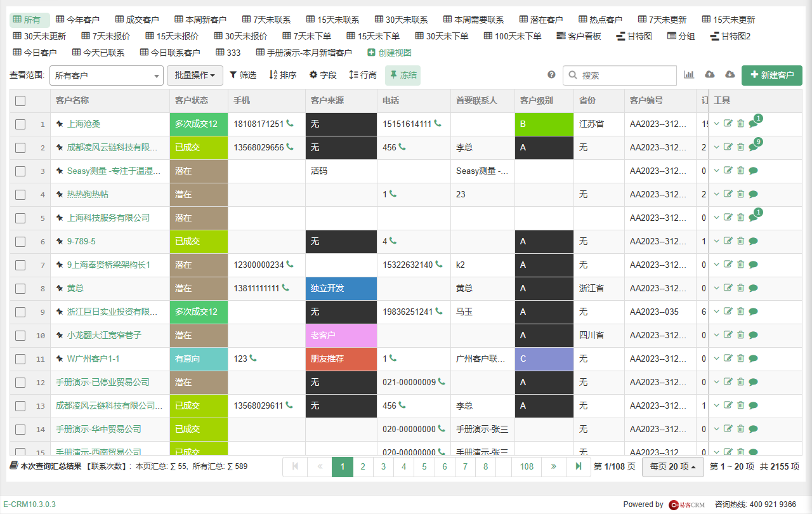Click the 新建客户 button
Screen dimensions: 812x514
click(772, 76)
